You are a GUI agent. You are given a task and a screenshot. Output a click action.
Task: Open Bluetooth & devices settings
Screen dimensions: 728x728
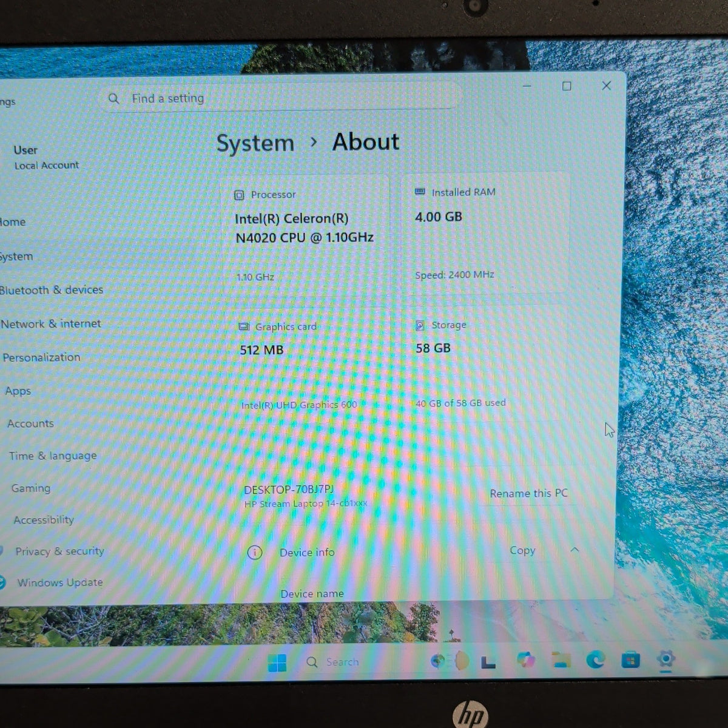coord(52,290)
